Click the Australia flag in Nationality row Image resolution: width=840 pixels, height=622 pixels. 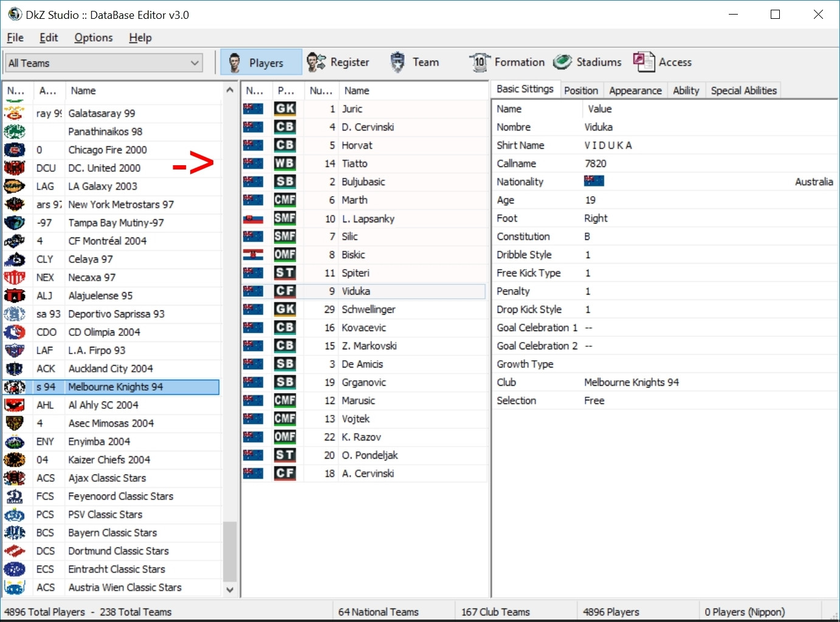pyautogui.click(x=594, y=181)
